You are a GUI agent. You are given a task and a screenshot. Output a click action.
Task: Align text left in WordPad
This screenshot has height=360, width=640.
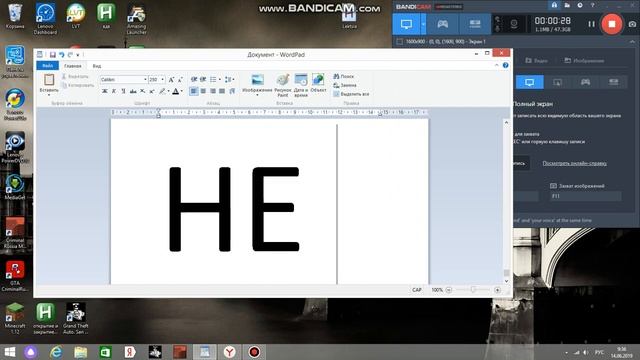(194, 91)
